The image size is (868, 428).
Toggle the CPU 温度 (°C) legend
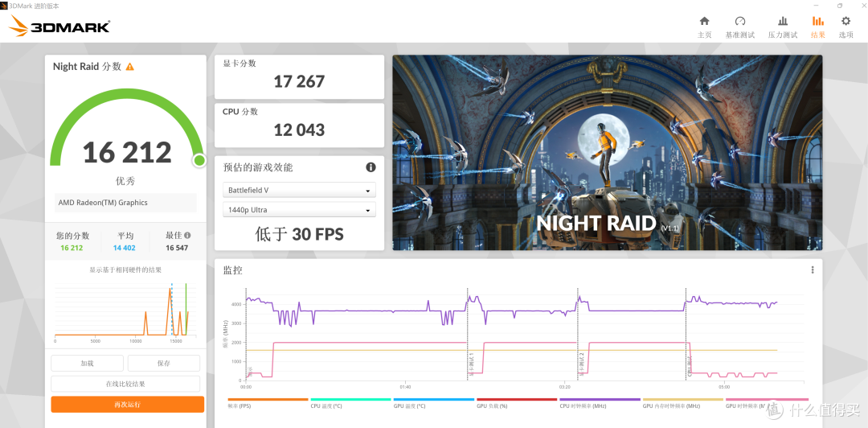point(351,402)
